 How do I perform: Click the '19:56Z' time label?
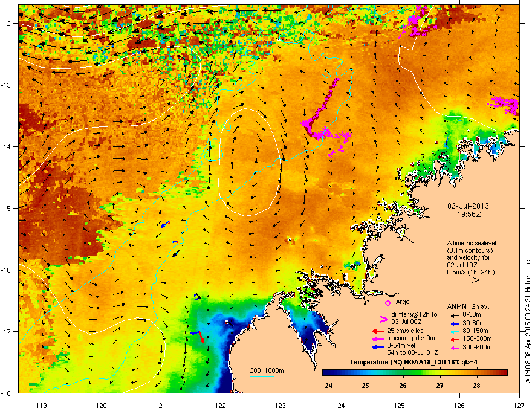(469, 215)
